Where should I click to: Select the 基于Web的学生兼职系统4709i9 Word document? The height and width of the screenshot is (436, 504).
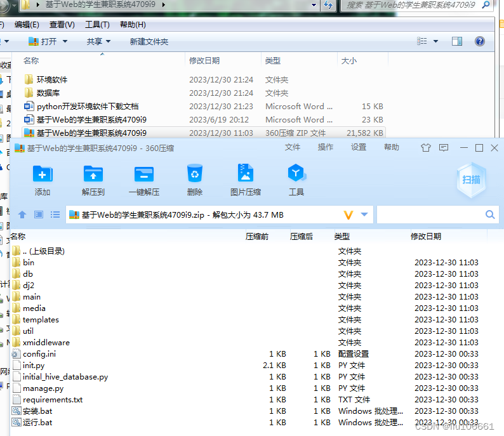(x=85, y=119)
